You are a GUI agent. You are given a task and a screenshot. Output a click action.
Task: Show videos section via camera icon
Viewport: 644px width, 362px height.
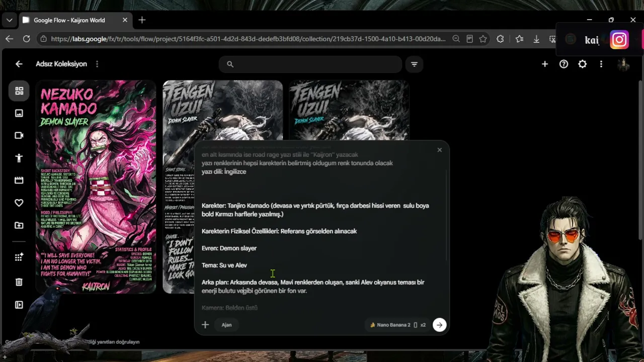coord(19,136)
